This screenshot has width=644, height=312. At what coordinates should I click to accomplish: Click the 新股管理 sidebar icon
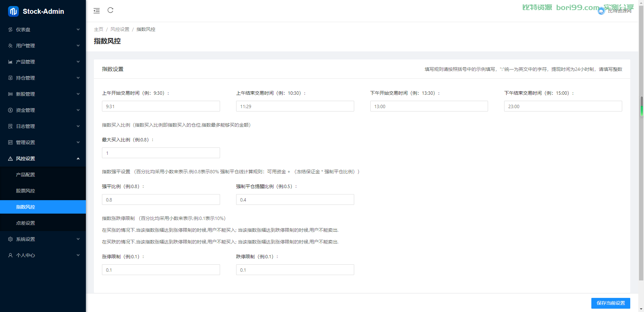coord(10,94)
